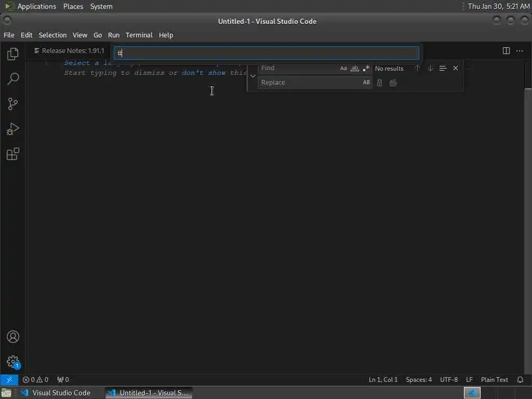The height and width of the screenshot is (399, 532).
Task: Toggle Match Whole Word in Find box
Action: [x=354, y=68]
